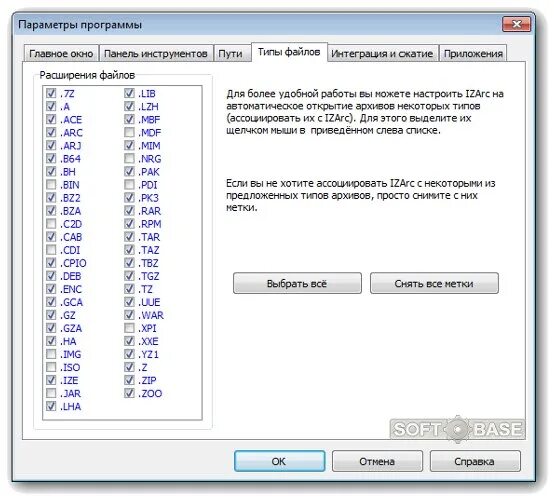Viewport: 554px width, 500px height.
Task: Uncheck the .DEB extension checkbox
Action: 51,276
